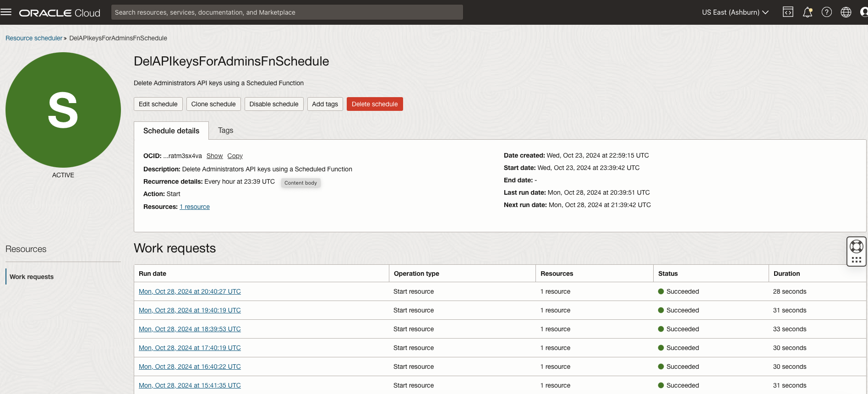This screenshot has height=394, width=868.
Task: Click the Content body badge
Action: (x=300, y=183)
